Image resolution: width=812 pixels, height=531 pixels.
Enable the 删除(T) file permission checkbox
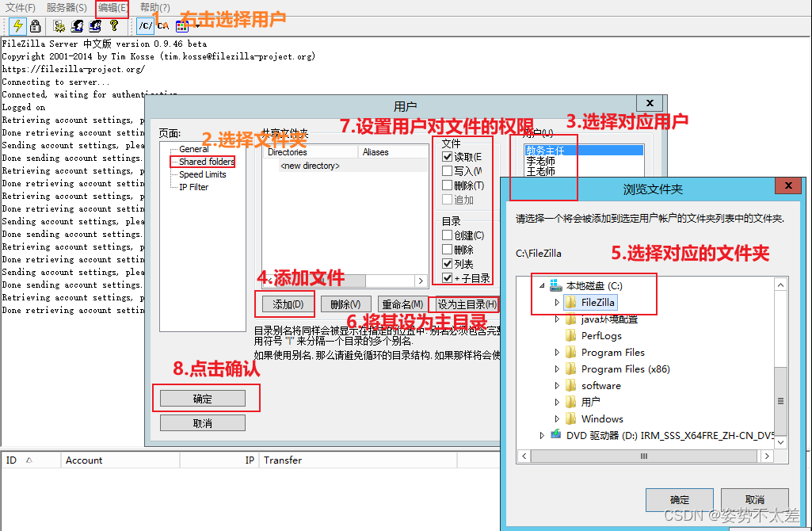click(x=448, y=185)
